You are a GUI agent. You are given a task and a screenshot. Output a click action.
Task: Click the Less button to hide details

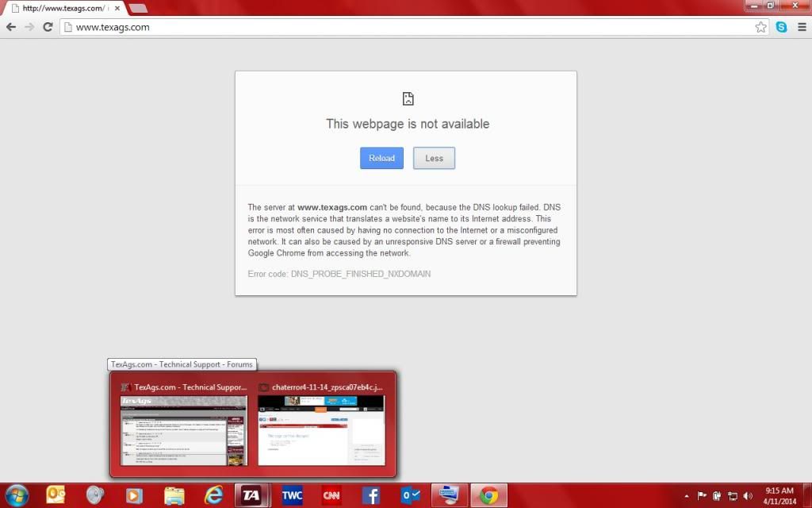click(434, 158)
